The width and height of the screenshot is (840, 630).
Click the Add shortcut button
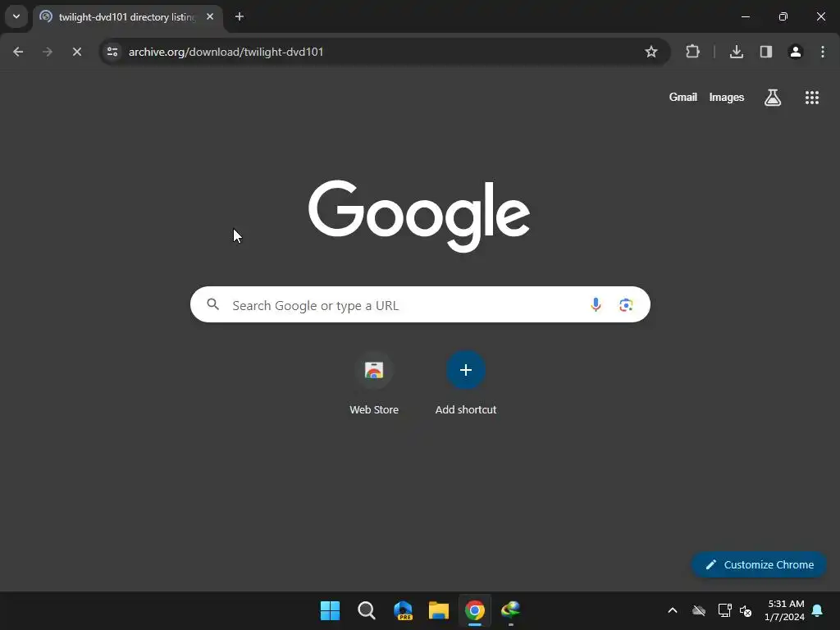tap(466, 383)
